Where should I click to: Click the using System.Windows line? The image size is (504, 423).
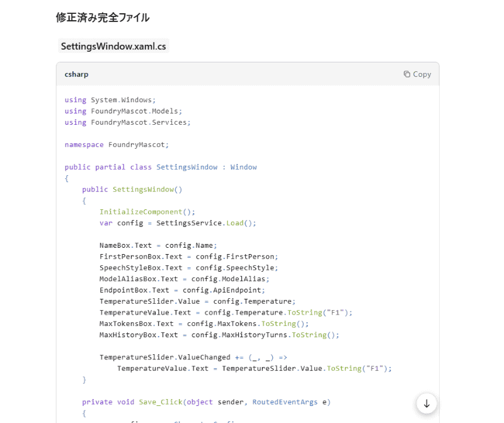tap(109, 100)
